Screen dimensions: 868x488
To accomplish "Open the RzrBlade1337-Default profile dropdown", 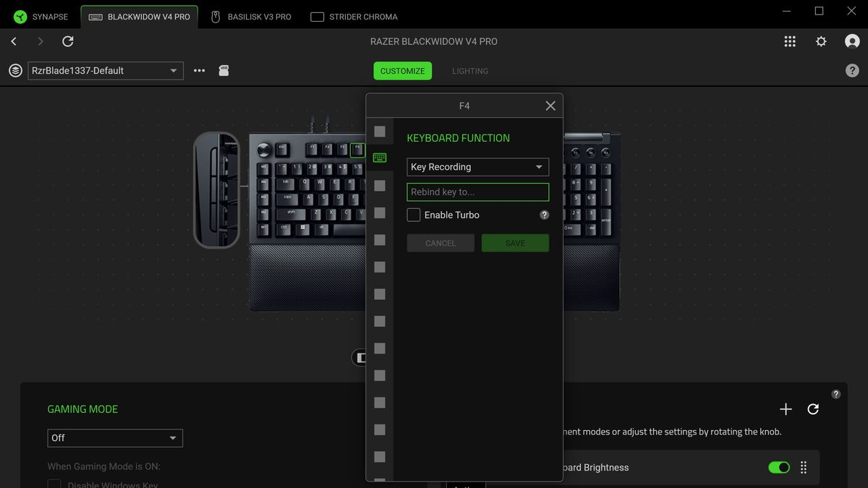I will click(105, 70).
